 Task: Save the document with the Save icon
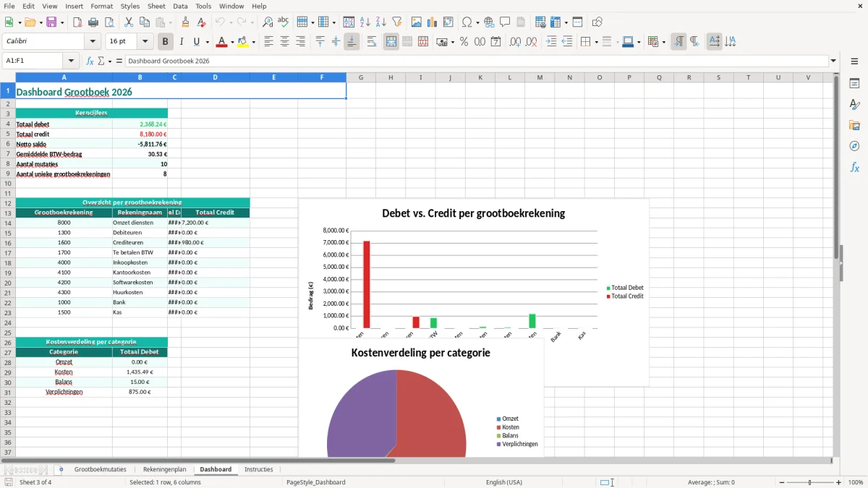point(51,22)
